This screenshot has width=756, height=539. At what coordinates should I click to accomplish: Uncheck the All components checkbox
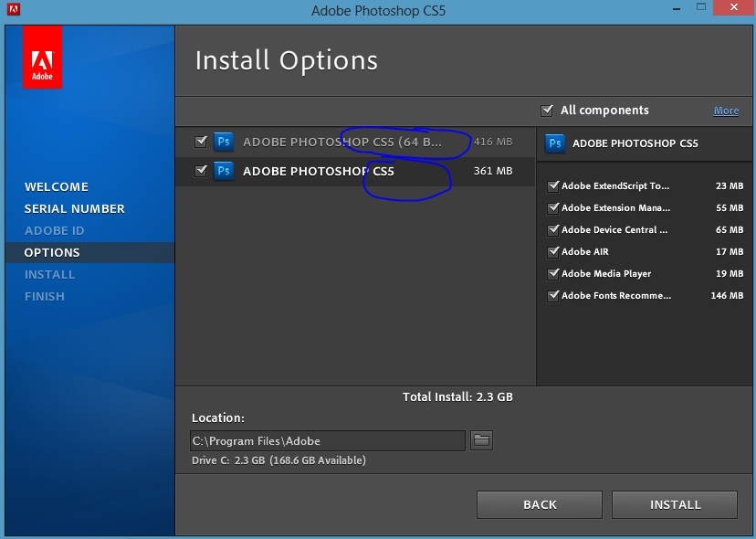tap(547, 111)
